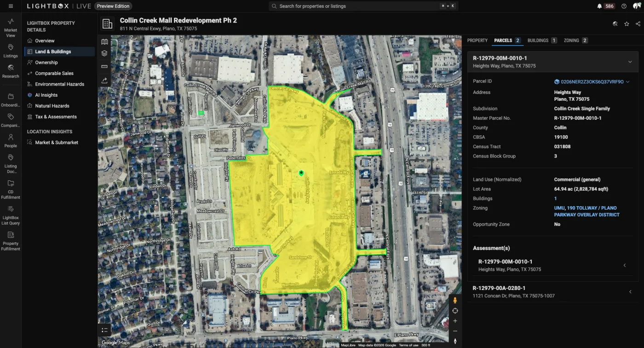644x348 pixels.
Task: Open CD Fulfillment in left rail
Action: coord(11,190)
